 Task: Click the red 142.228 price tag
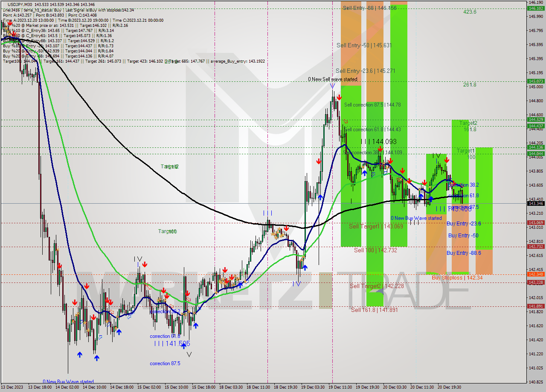pos(536,282)
